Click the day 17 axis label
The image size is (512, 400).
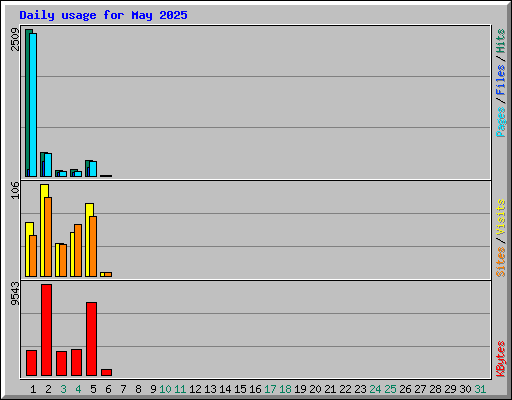tap(270, 389)
